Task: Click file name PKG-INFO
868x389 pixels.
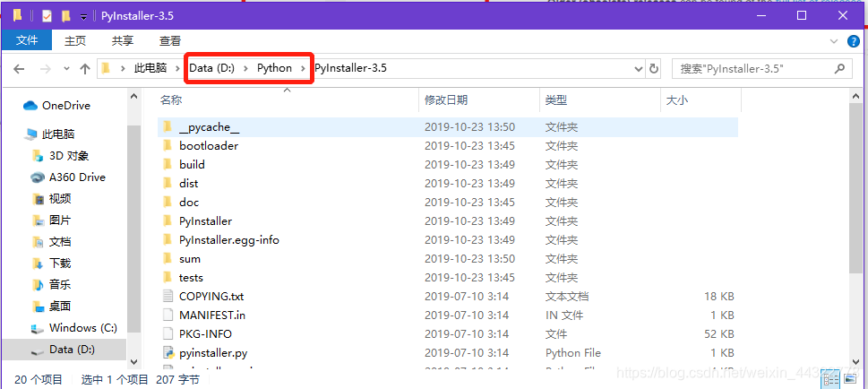Action: [x=205, y=334]
